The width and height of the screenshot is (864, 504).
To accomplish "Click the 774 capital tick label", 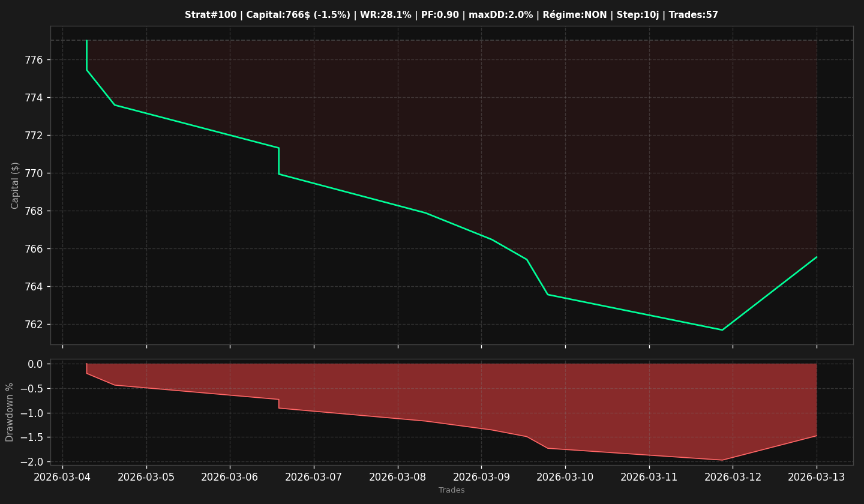I will point(34,98).
